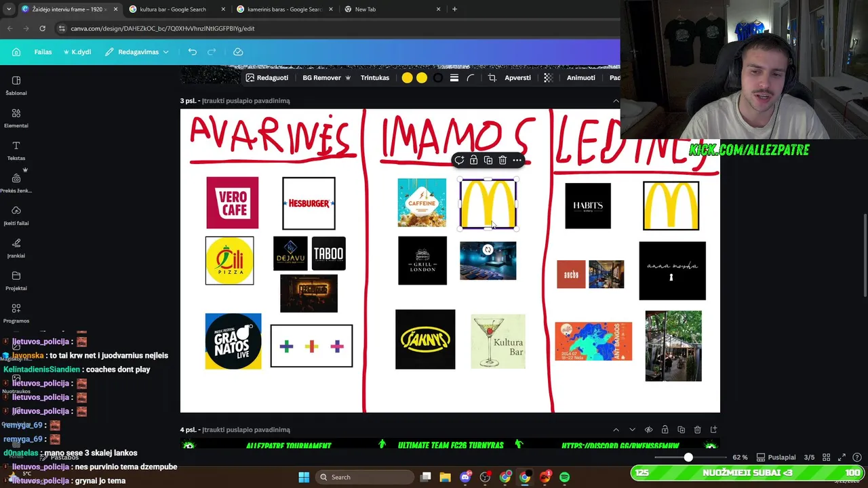The image size is (868, 488).
Task: Duplicate selected element from floating toolbar
Action: tap(488, 161)
